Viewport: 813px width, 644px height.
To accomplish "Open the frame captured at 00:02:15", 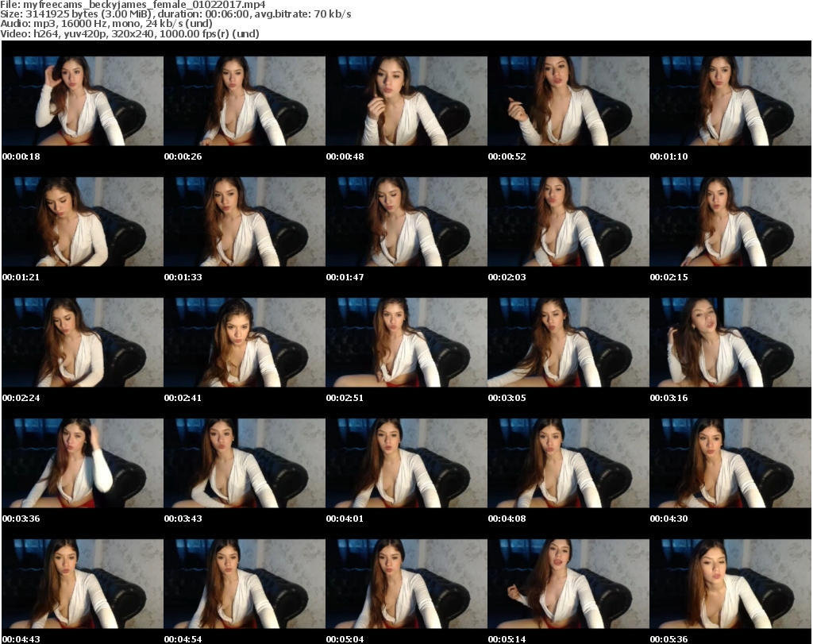I will [730, 222].
